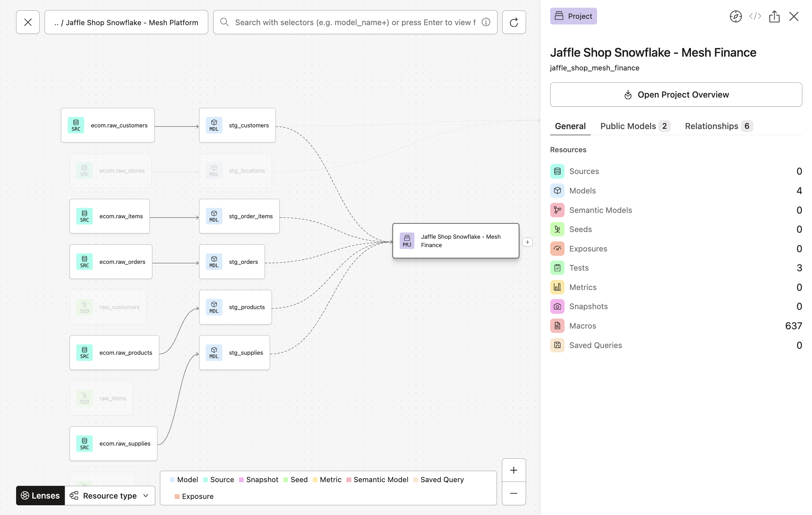
Task: Select the dimmed raw_items seed node
Action: point(101,398)
